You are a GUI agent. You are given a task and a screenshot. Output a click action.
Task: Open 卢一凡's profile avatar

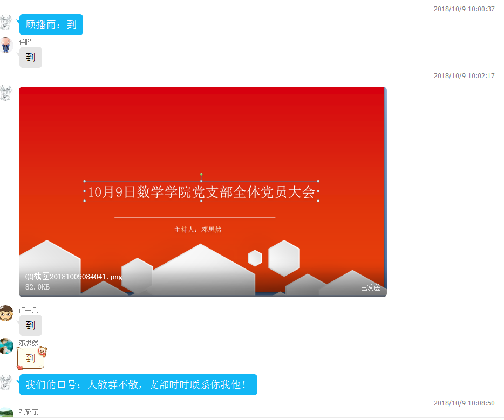click(x=5, y=313)
